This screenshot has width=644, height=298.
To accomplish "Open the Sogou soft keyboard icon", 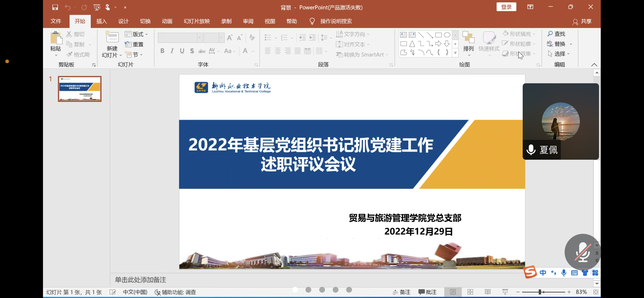I will pos(574,272).
